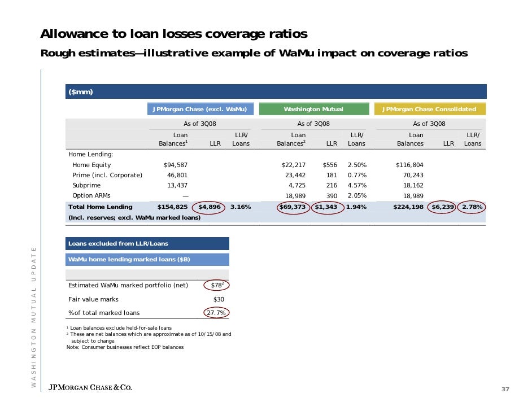
Task: Click the WaMu Home Equity balance '$22,217'
Action: tap(294, 165)
